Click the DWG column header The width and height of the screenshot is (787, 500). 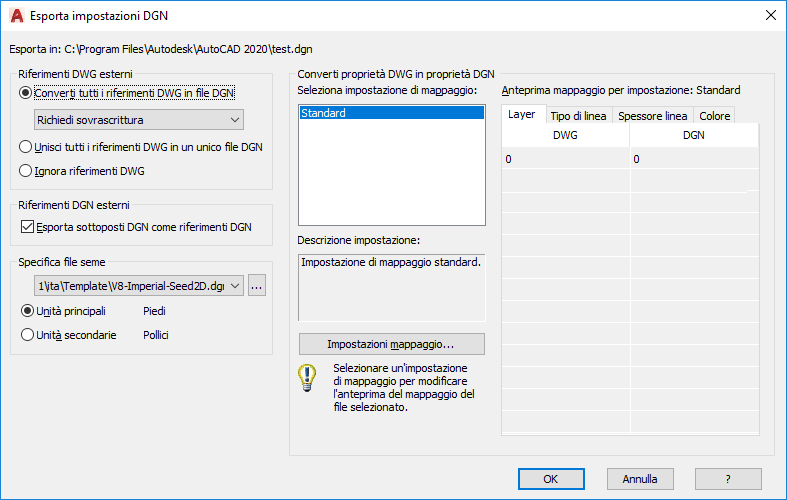(565, 136)
